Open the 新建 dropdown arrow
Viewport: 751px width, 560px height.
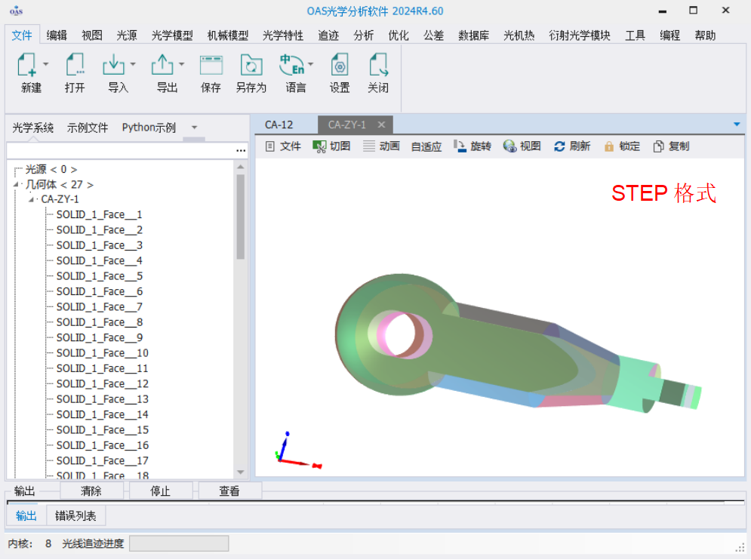point(46,63)
